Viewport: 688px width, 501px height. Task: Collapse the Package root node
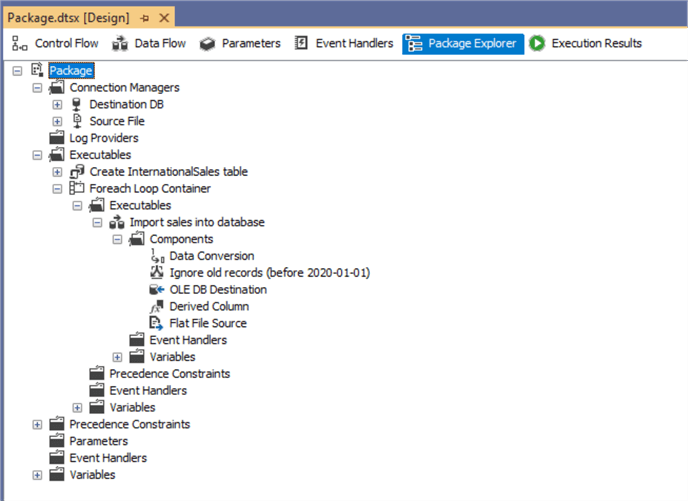point(17,71)
